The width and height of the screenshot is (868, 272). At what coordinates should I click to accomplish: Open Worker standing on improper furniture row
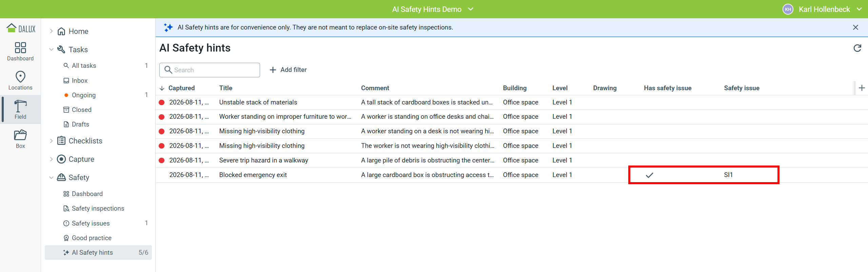click(512, 117)
